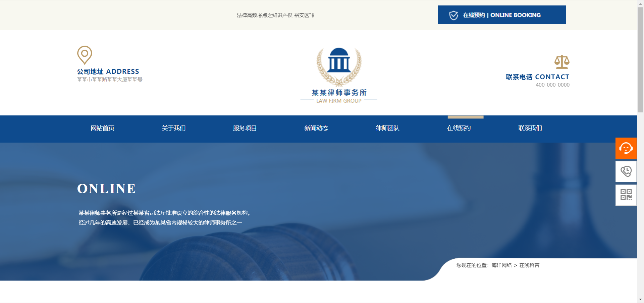644x303 pixels.
Task: Click the 400-000-0000 contact phone number
Action: pos(552,85)
